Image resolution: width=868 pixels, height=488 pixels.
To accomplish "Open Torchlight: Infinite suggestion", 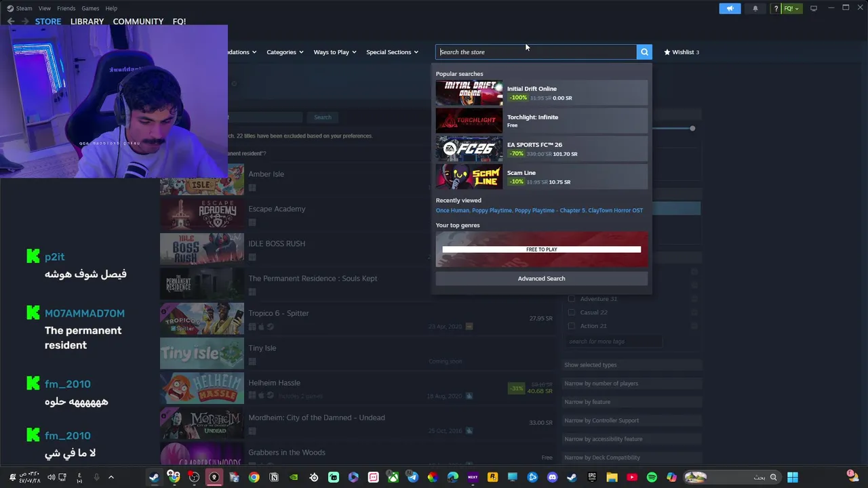I will [541, 121].
